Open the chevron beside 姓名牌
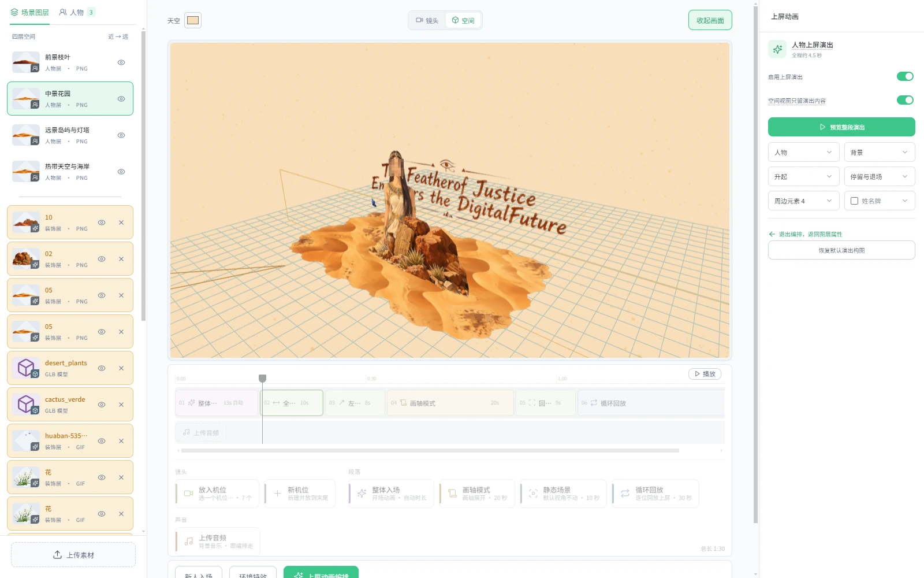This screenshot has height=578, width=924. [x=905, y=201]
